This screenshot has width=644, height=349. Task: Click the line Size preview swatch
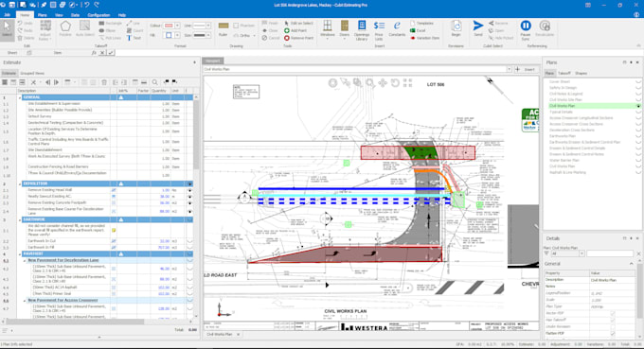click(x=199, y=36)
